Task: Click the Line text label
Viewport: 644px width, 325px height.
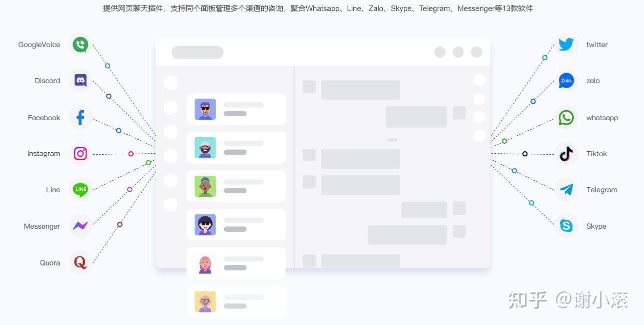Action: coord(53,190)
